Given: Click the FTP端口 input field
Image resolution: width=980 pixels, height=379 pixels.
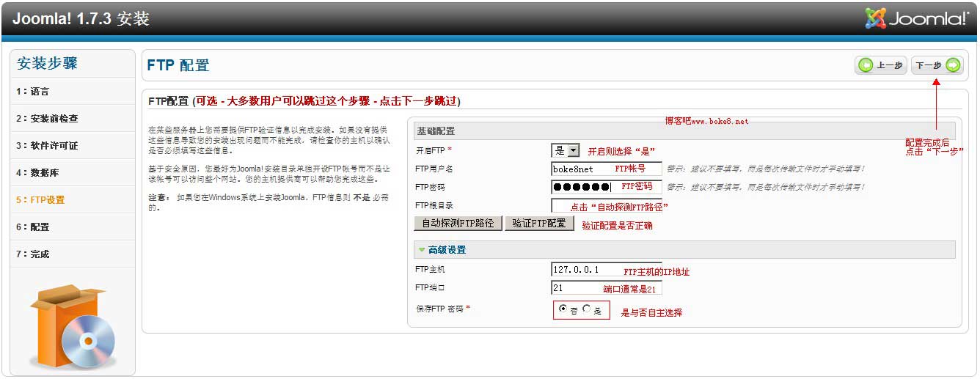Looking at the screenshot, I should tap(607, 287).
